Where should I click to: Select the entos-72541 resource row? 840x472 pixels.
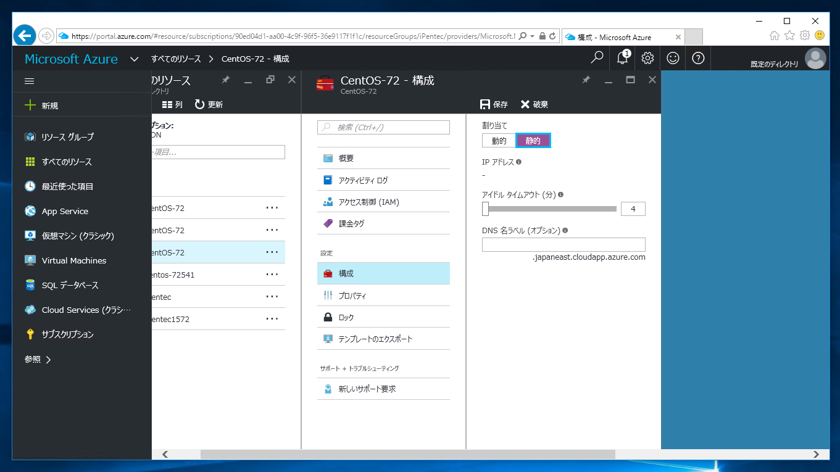[x=218, y=274]
